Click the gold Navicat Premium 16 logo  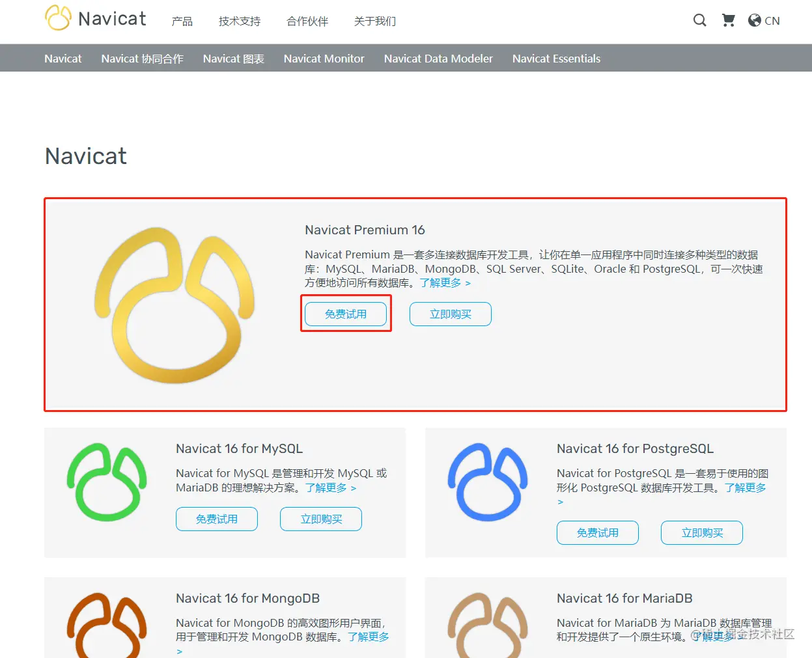tap(175, 305)
